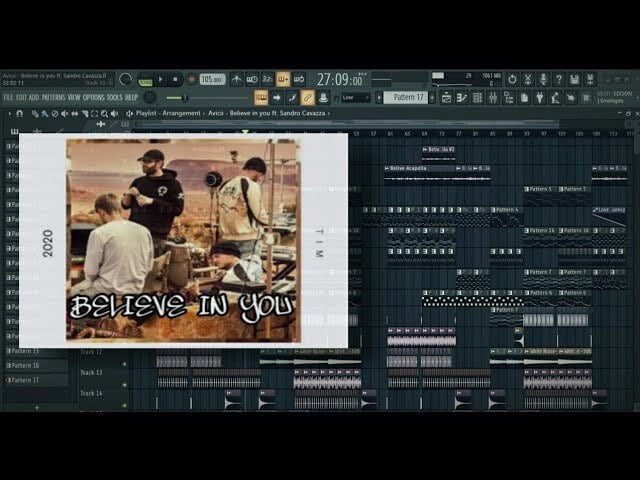Open the tempo tapper icon
Viewport: 640px width, 480px height.
click(555, 98)
